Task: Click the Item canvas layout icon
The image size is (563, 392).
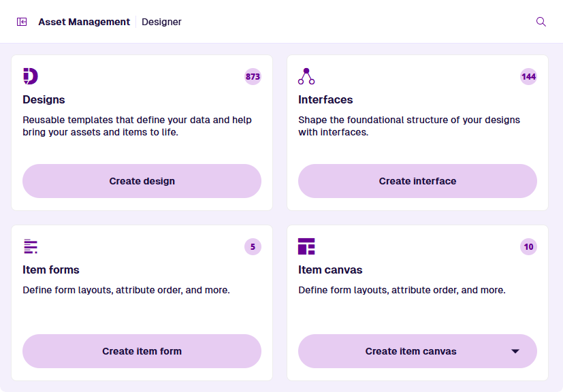Action: (x=306, y=246)
